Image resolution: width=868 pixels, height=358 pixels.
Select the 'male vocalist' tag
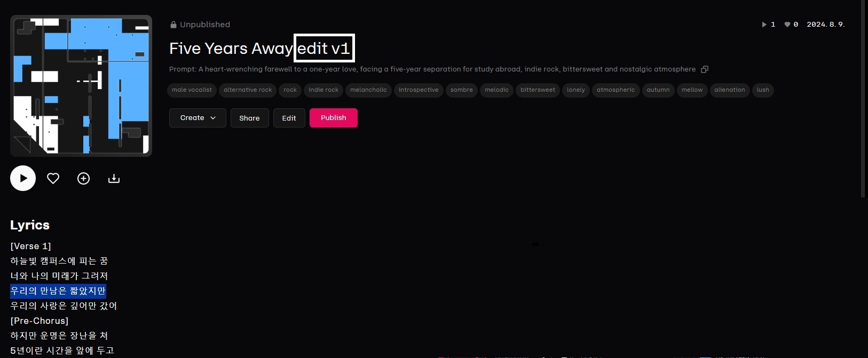pyautogui.click(x=192, y=90)
